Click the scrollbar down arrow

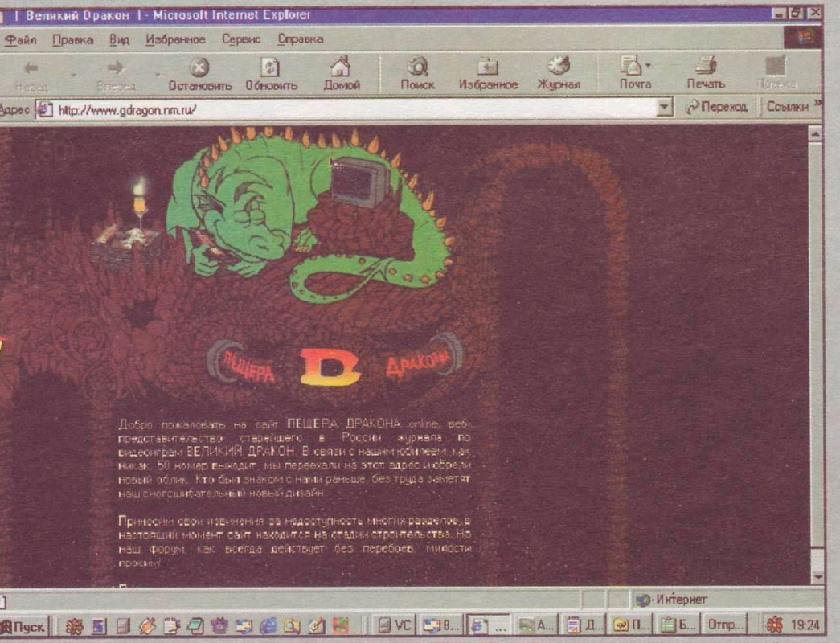click(817, 577)
